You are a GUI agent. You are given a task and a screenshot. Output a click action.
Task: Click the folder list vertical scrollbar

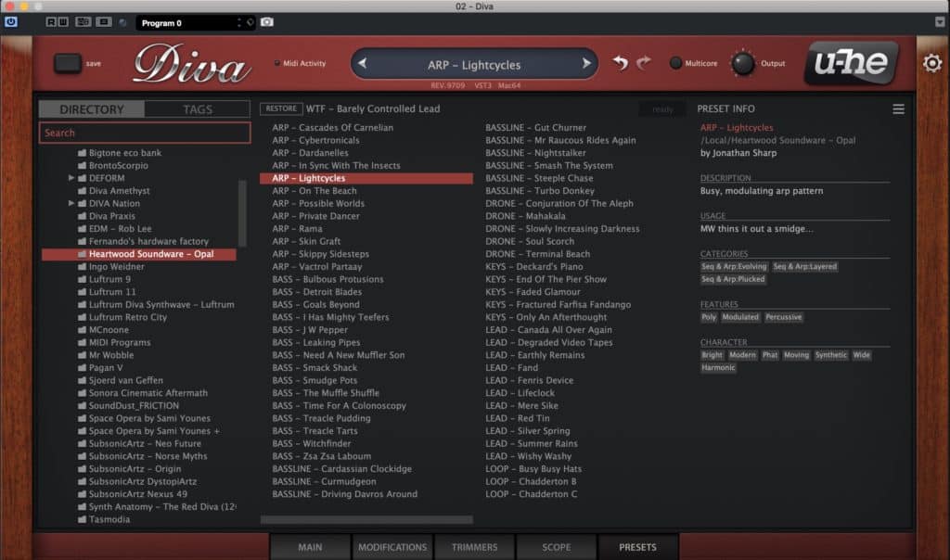[242, 213]
